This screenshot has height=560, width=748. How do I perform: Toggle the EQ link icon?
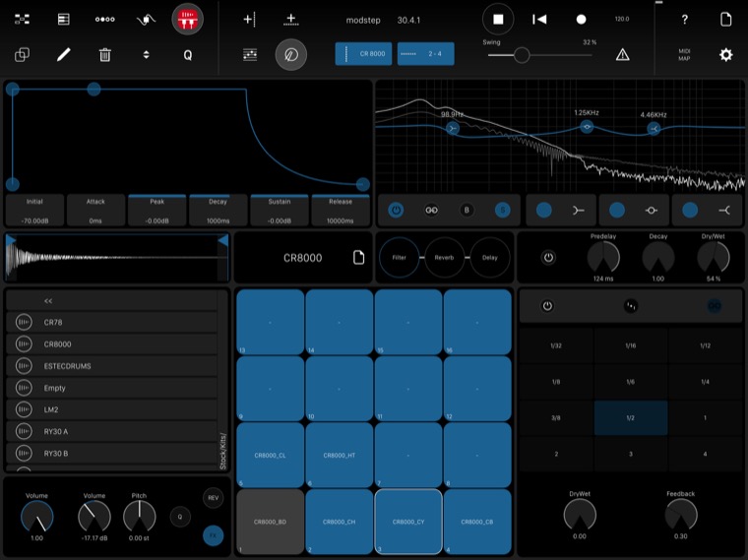pos(431,210)
